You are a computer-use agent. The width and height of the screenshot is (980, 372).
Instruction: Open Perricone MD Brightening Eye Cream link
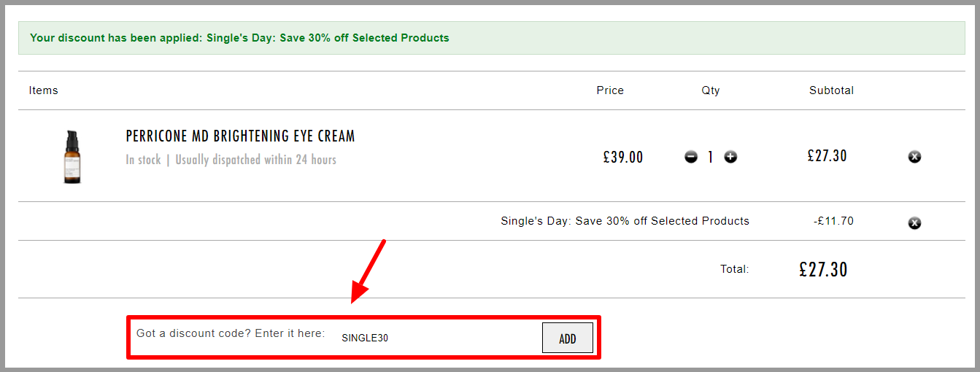[x=240, y=136]
